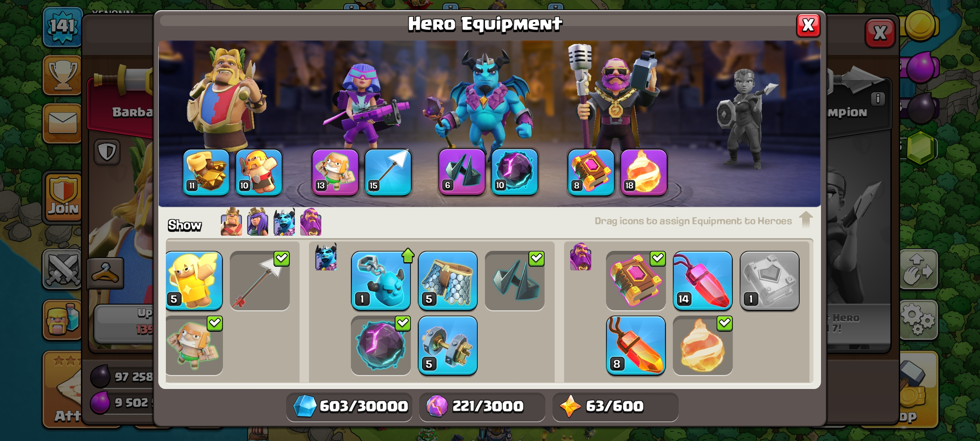Select the level 5 golden healer puppet
Viewport: 980px width, 441px height.
[x=194, y=281]
